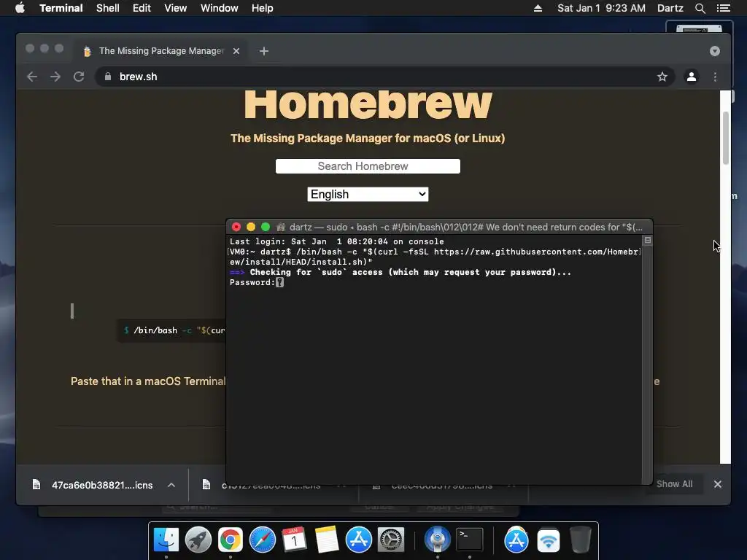Go back in Chrome

point(32,77)
